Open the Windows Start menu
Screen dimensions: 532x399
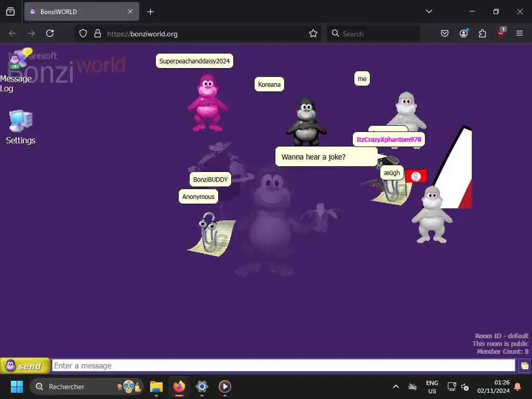coord(17,387)
